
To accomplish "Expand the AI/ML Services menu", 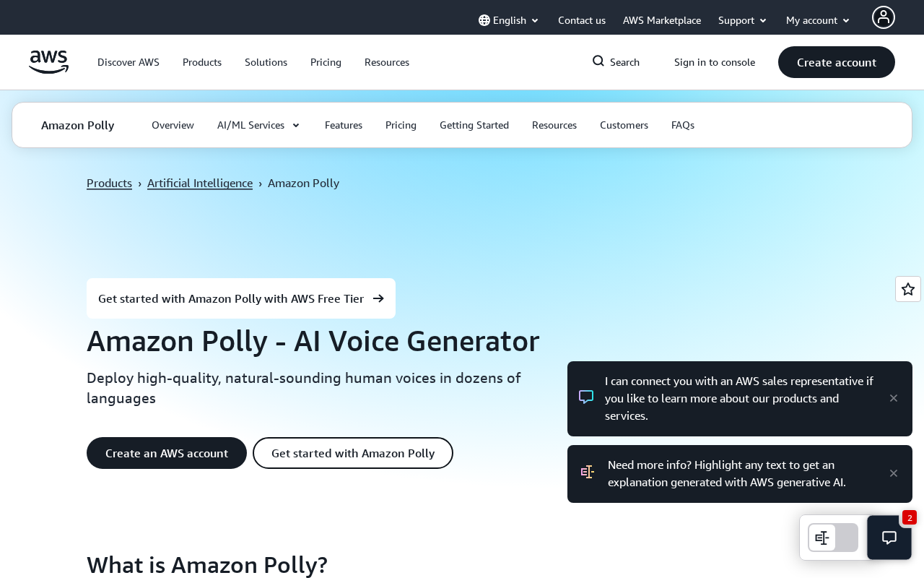I will pyautogui.click(x=258, y=125).
